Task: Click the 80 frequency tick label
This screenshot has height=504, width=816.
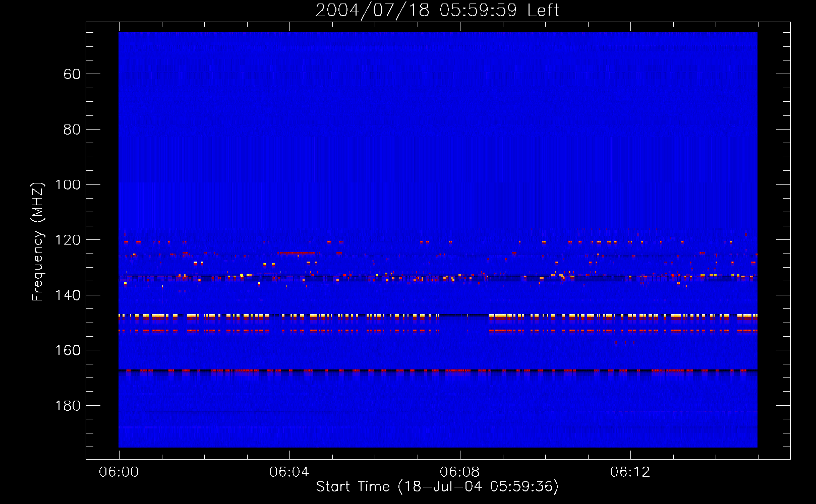Action: tap(72, 130)
